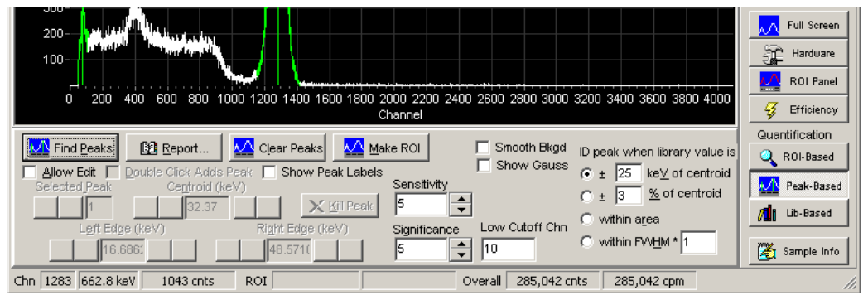Make ROI from peaks
The image size is (868, 300).
[381, 148]
